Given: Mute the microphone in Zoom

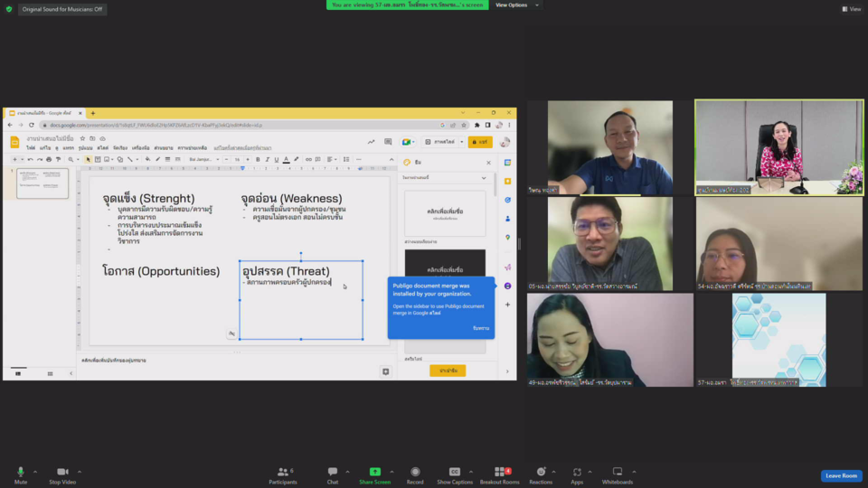Looking at the screenshot, I should 20,473.
